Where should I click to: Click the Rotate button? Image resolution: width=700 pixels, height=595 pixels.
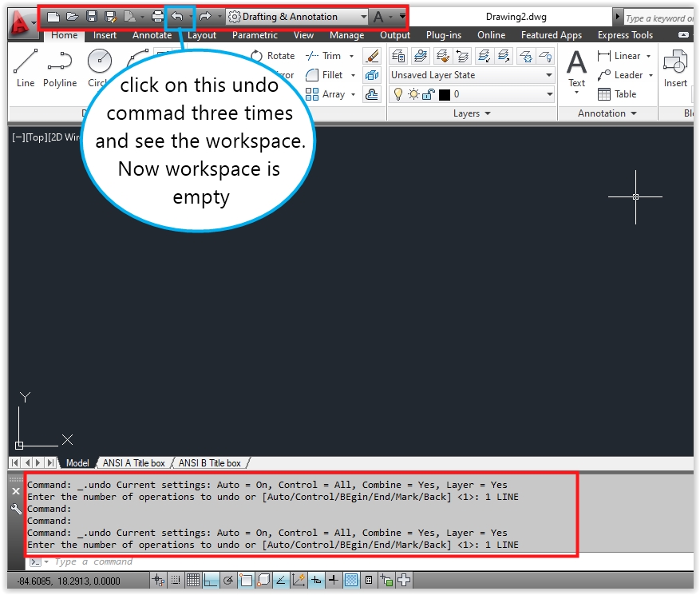click(x=273, y=56)
